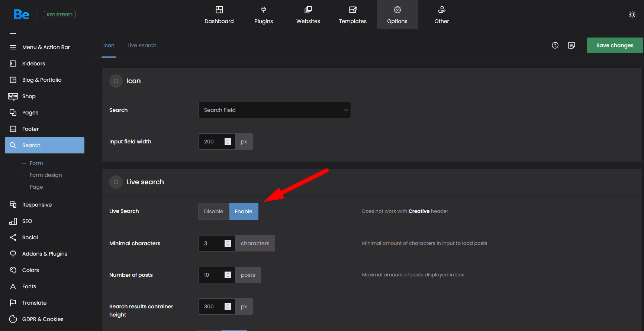Toggle light mode sun icon

[632, 14]
